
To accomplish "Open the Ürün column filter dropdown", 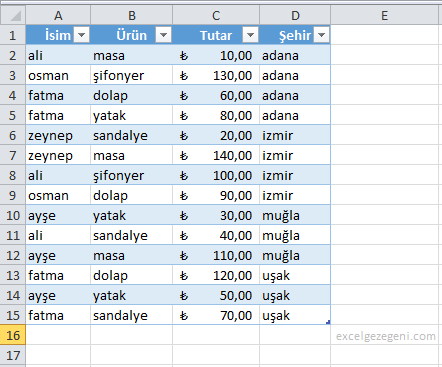I will coord(163,35).
